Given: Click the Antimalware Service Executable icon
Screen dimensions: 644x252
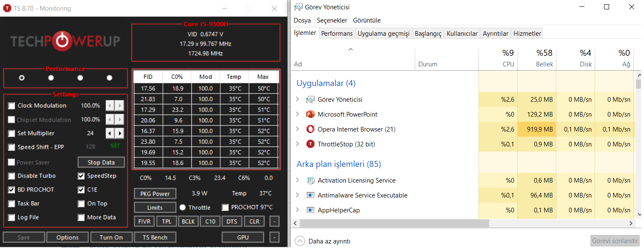Looking at the screenshot, I should tap(310, 195).
